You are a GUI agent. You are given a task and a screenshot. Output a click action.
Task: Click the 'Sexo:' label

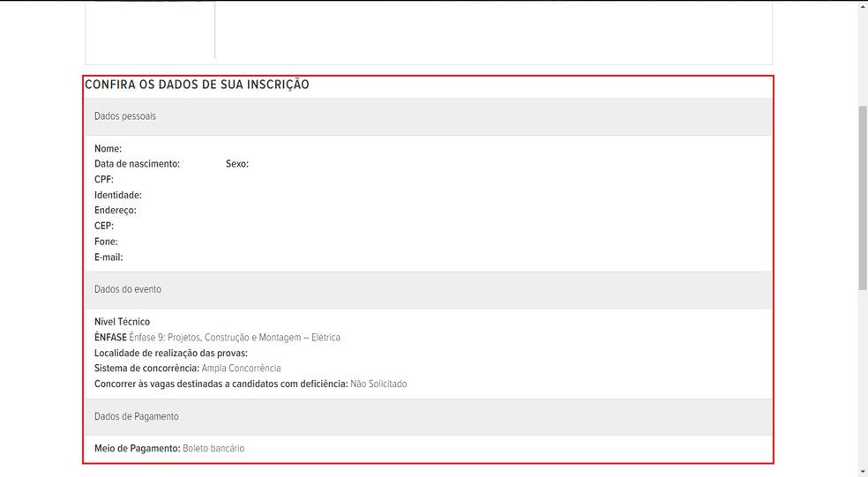(x=237, y=164)
